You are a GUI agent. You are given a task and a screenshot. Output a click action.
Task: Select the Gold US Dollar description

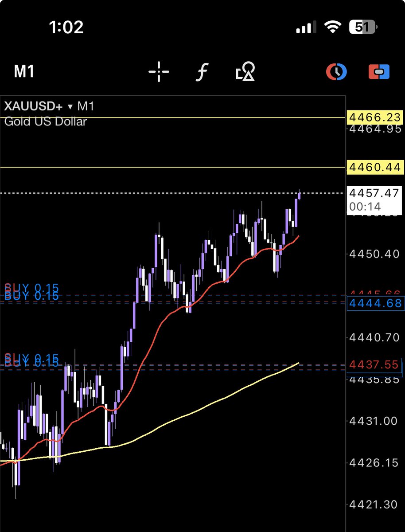[x=45, y=121]
